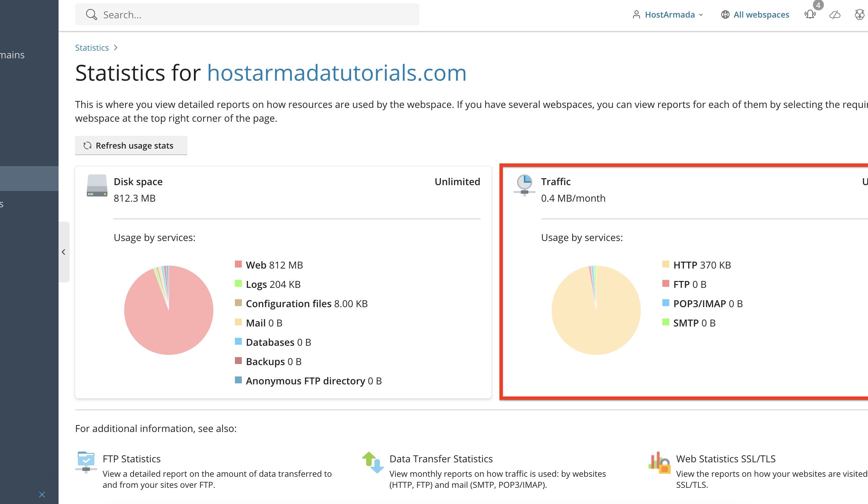
Task: Open the FTP Statistics report
Action: click(x=132, y=459)
